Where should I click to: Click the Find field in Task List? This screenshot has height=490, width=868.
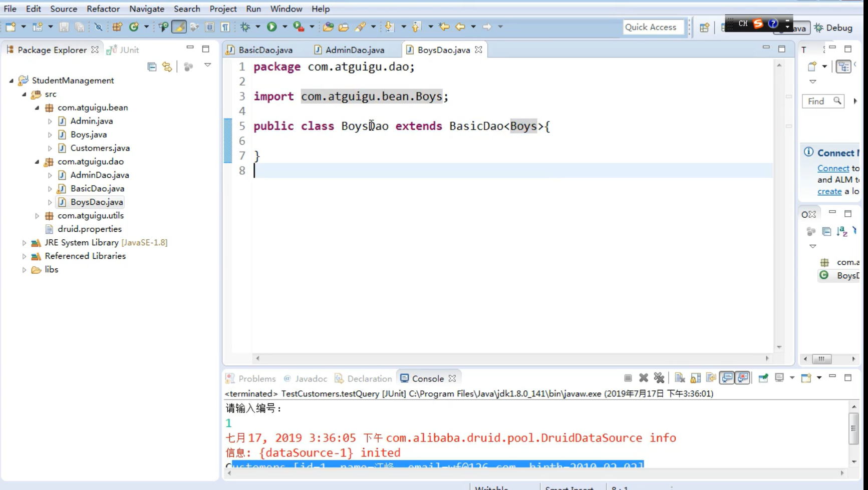tap(823, 101)
